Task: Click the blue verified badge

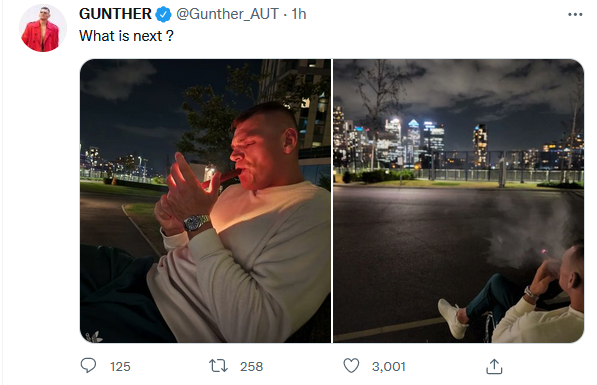Action: [x=163, y=14]
